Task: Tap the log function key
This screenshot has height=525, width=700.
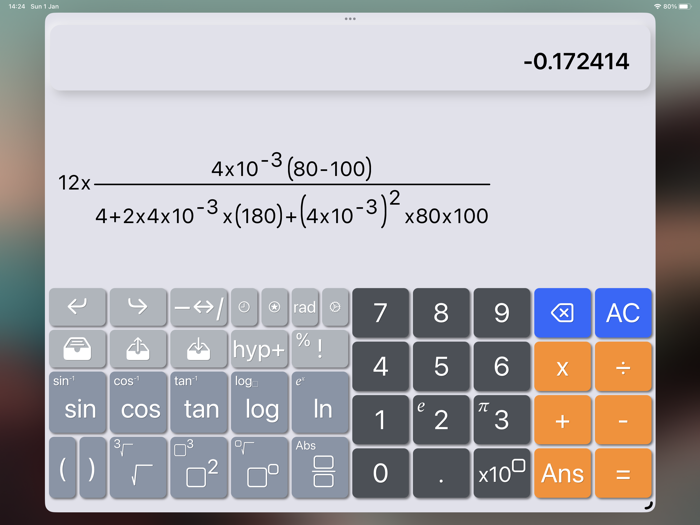Action: click(x=259, y=403)
